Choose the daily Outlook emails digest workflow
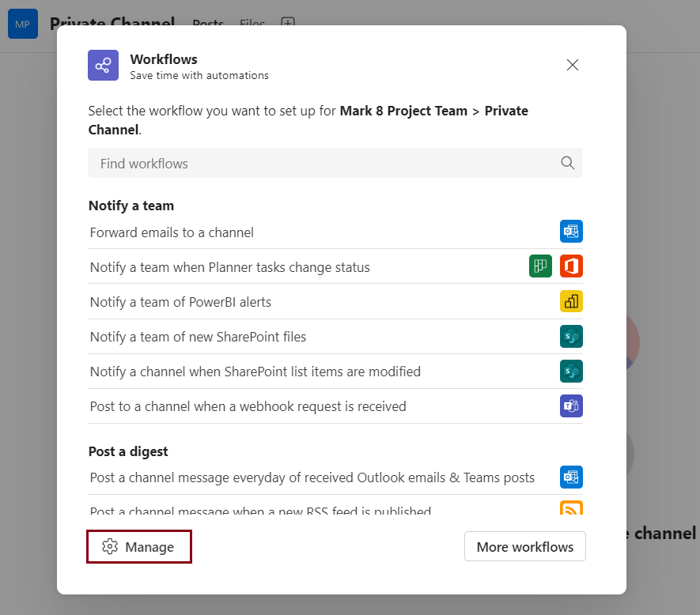700x615 pixels. [x=312, y=477]
